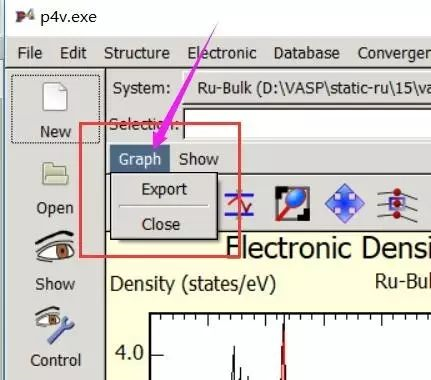Open the Edit menu

coord(73,53)
